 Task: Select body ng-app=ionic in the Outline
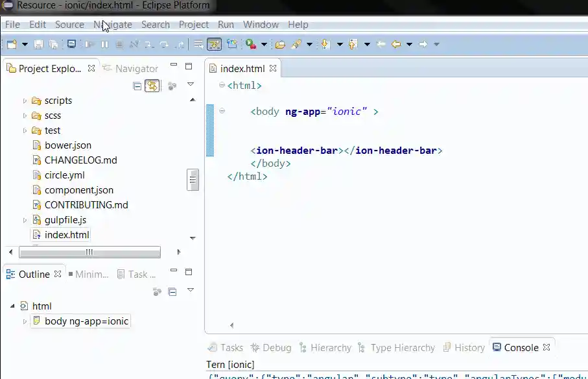pos(80,321)
